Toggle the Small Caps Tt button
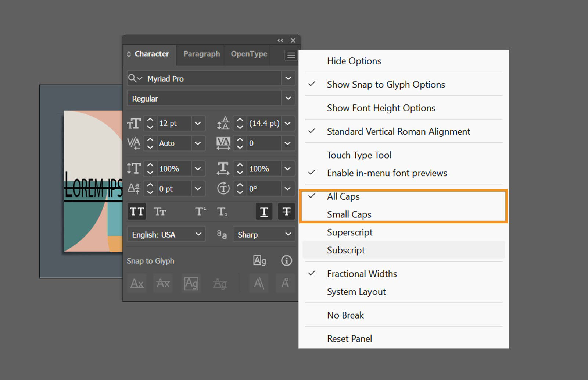 coord(160,212)
